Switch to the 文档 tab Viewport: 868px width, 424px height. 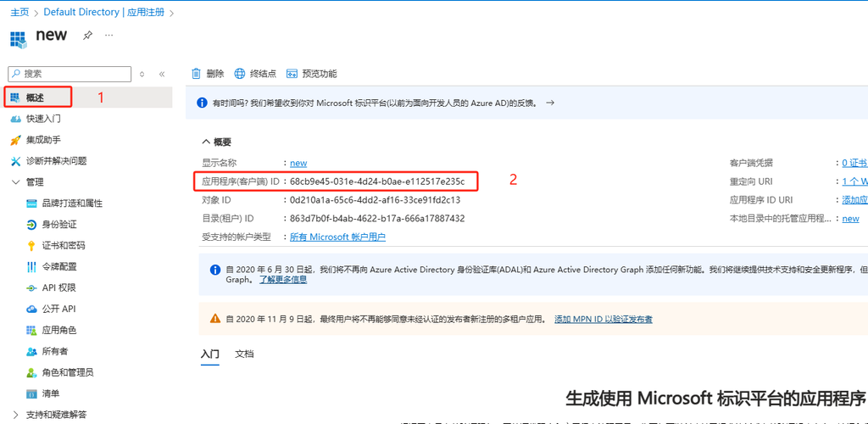coord(244,354)
